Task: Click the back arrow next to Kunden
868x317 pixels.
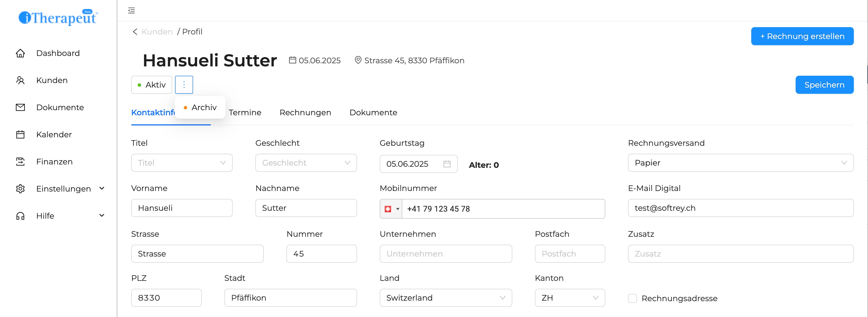Action: (135, 32)
